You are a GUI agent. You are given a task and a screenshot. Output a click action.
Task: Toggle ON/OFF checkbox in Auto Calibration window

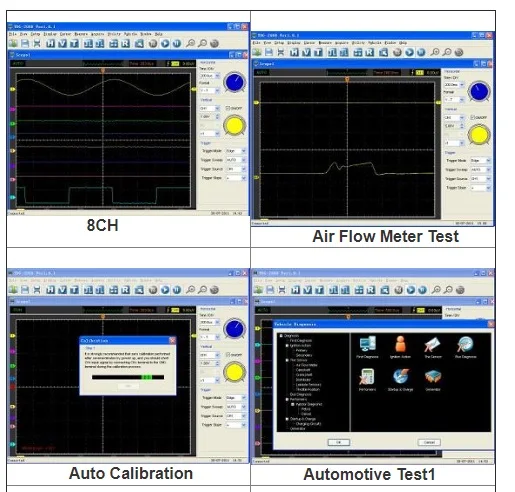(x=228, y=355)
